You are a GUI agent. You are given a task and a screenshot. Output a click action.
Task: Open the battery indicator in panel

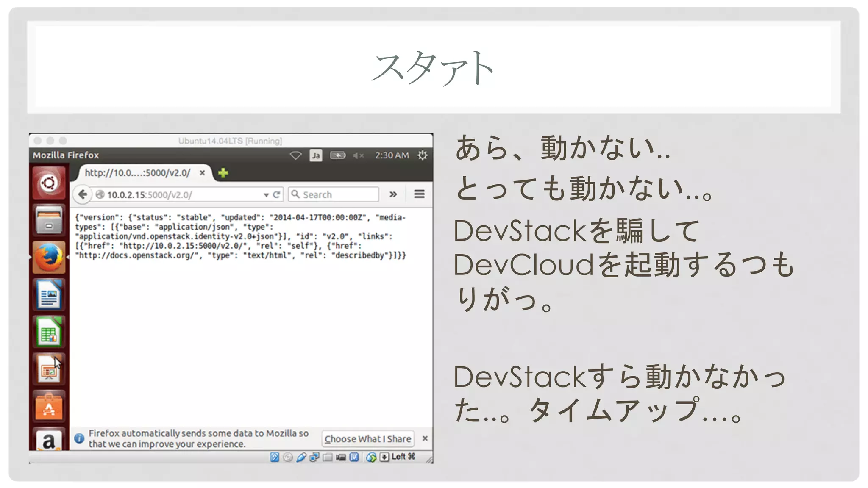click(338, 155)
